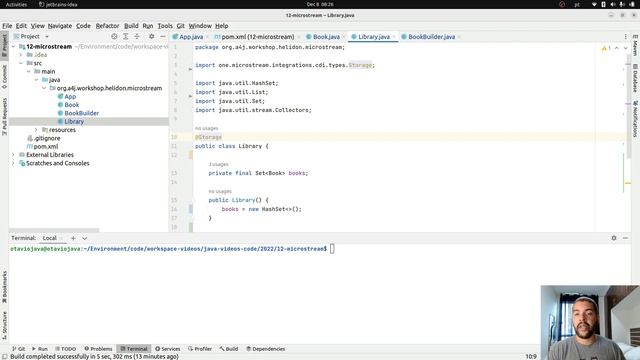Expand External Libraries node

(13, 155)
